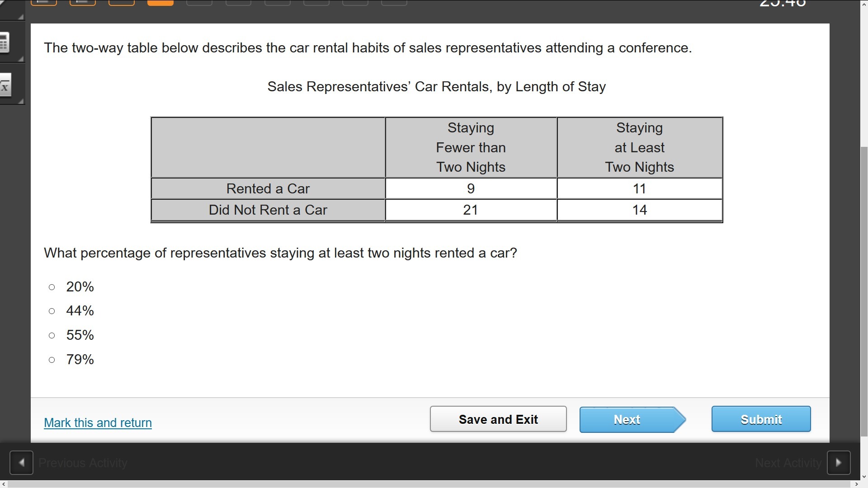
Task: Select the 20% answer option
Action: [52, 287]
